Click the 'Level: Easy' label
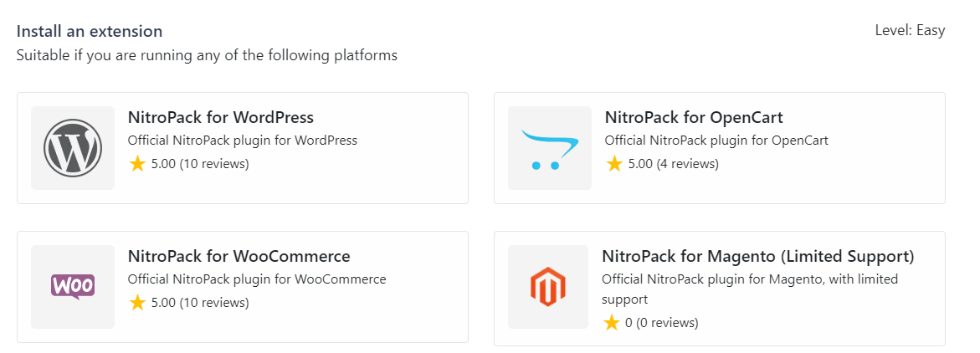This screenshot has height=353, width=980. [910, 31]
